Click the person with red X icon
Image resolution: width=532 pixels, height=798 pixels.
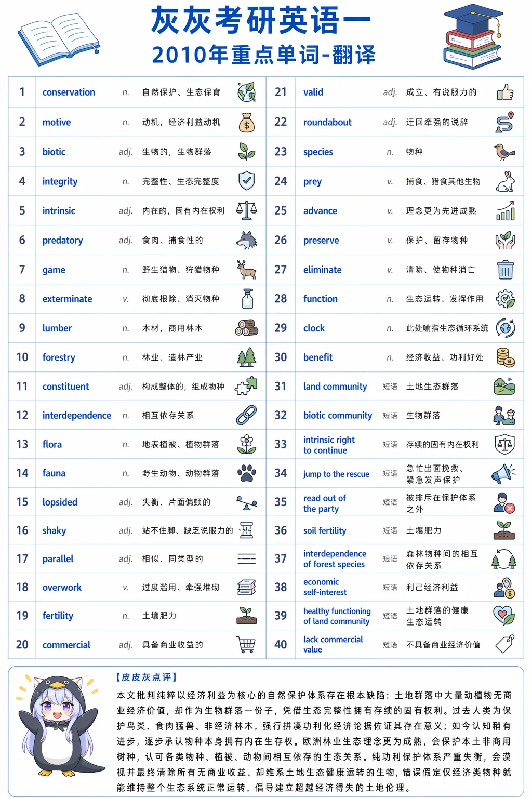click(504, 502)
